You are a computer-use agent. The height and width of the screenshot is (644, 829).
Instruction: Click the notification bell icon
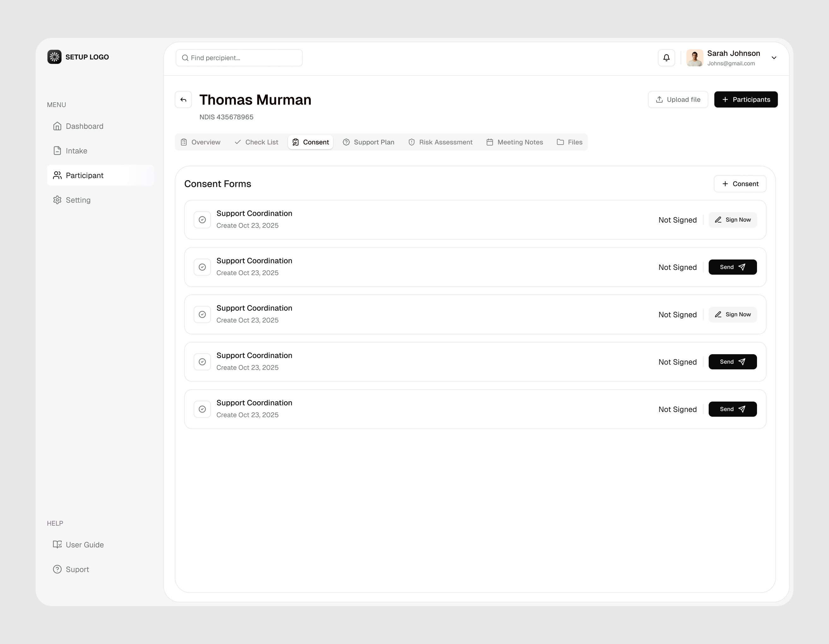point(666,57)
